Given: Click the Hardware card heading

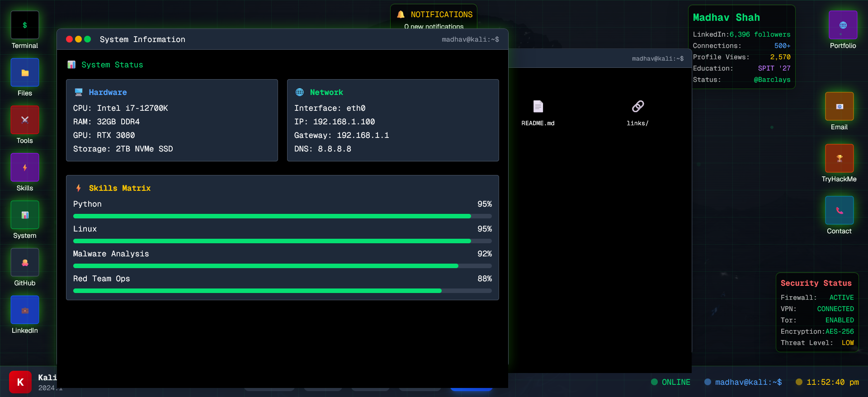Looking at the screenshot, I should 108,92.
